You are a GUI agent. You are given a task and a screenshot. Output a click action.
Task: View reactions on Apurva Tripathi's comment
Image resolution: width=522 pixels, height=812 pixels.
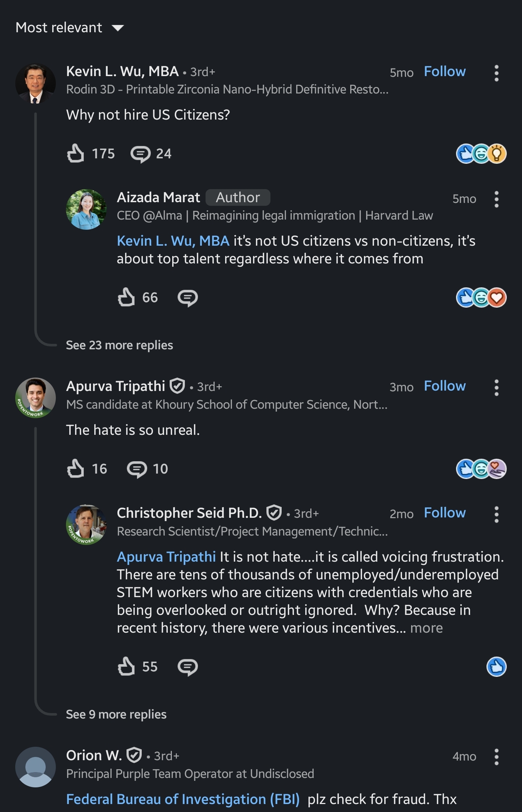481,469
